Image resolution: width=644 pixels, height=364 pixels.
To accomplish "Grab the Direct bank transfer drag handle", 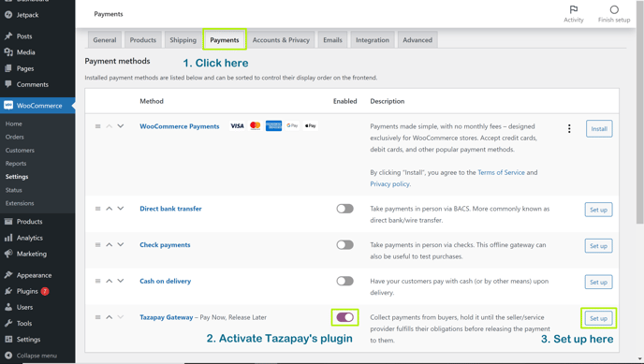I will coord(97,209).
